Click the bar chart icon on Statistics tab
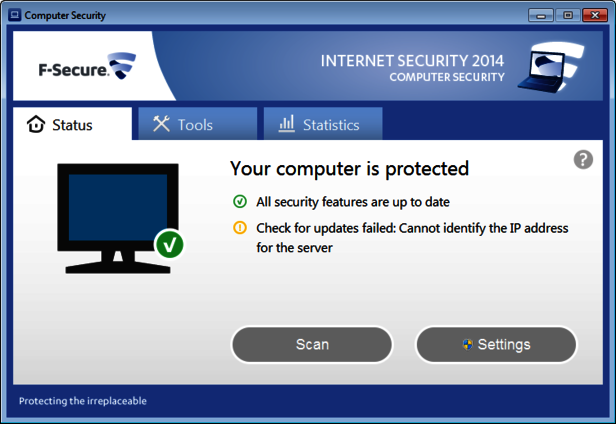Screen dimensions: 616x424 click(286, 124)
